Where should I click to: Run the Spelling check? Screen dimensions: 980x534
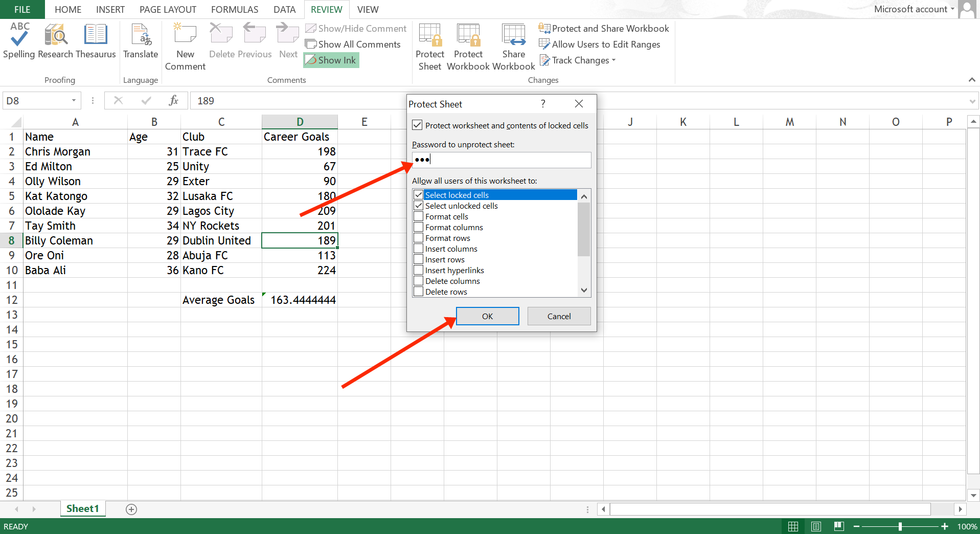pos(19,41)
